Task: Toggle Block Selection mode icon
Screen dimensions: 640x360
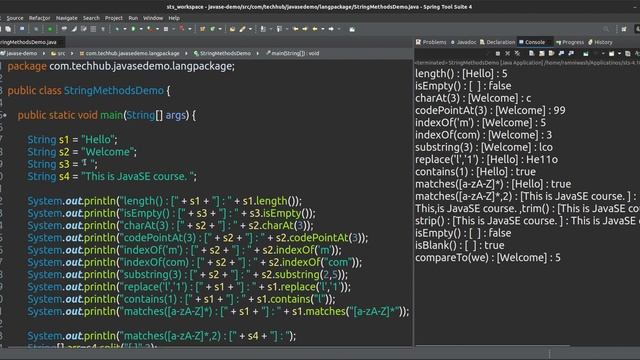Action: (93, 29)
